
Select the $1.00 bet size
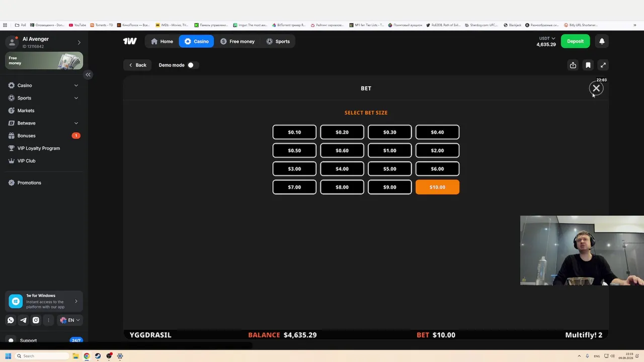pyautogui.click(x=389, y=150)
